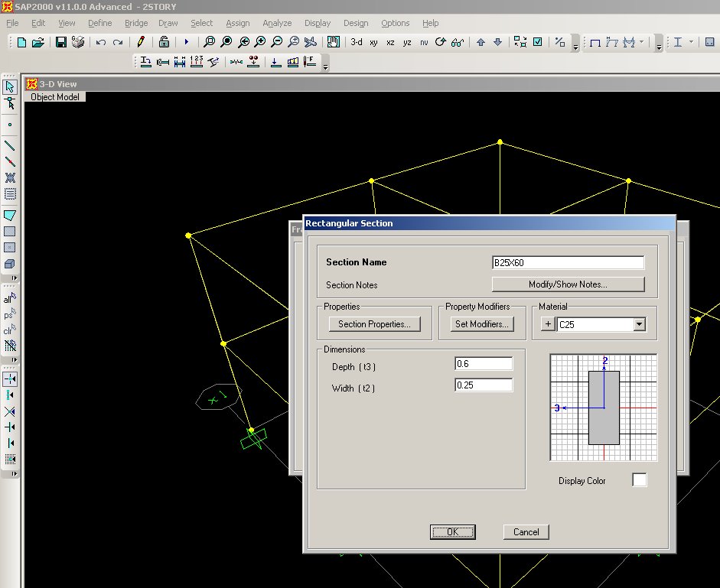Set the xy plane view
The image size is (720, 588).
(374, 43)
